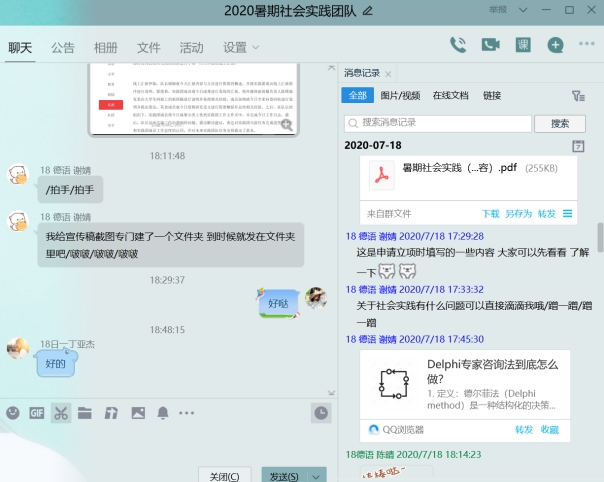Edit the group name with pencil icon
Viewport: 604px width, 482px height.
(x=368, y=11)
